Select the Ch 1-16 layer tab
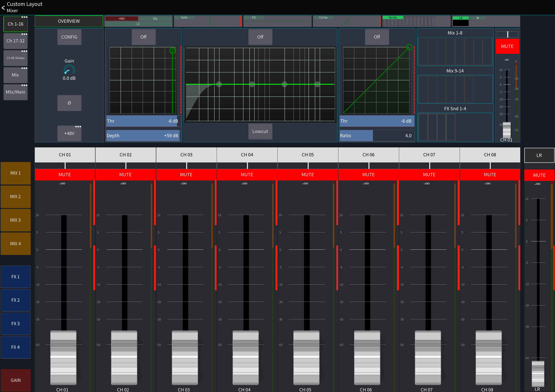Viewport: 555px width, 392px height. pyautogui.click(x=15, y=24)
